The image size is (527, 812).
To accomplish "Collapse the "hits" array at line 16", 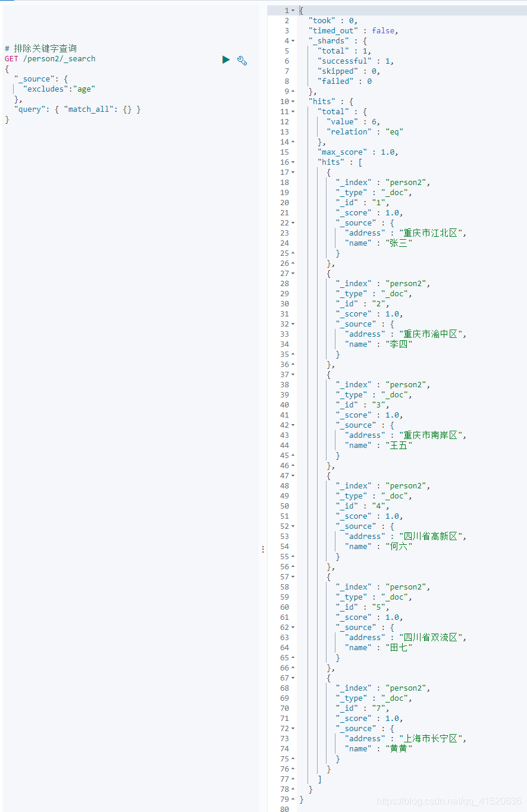I will coord(293,162).
